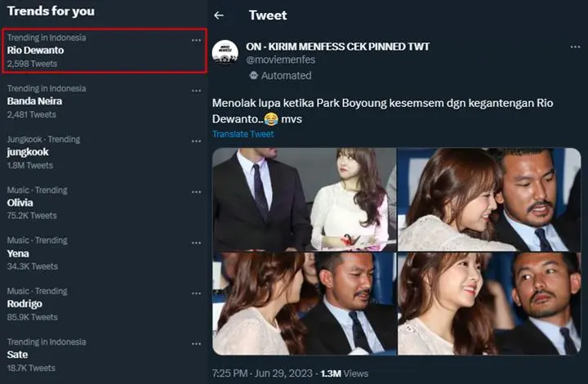Open more options for the jungkook trend
The image size is (588, 384).
[x=196, y=141]
